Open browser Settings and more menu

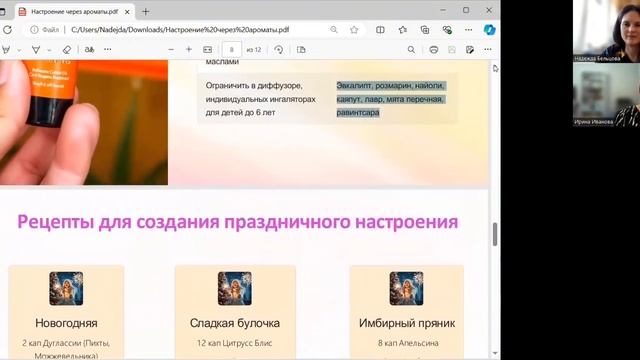pos(469,30)
